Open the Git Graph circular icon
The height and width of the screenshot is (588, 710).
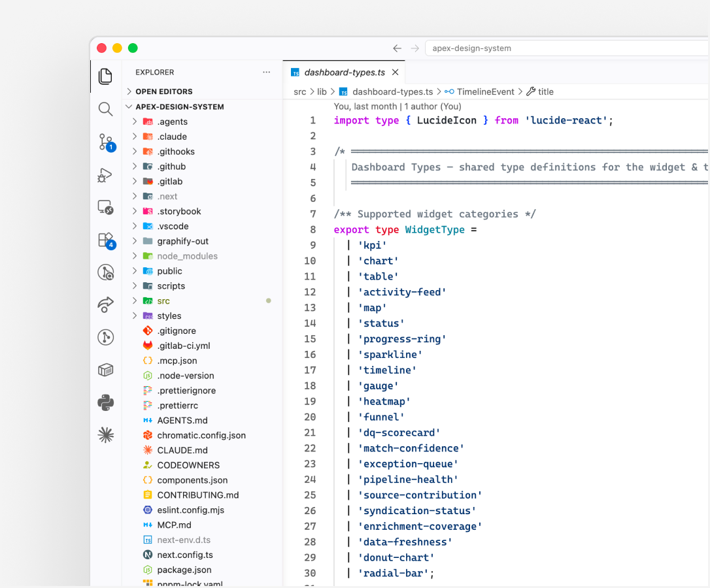click(105, 337)
